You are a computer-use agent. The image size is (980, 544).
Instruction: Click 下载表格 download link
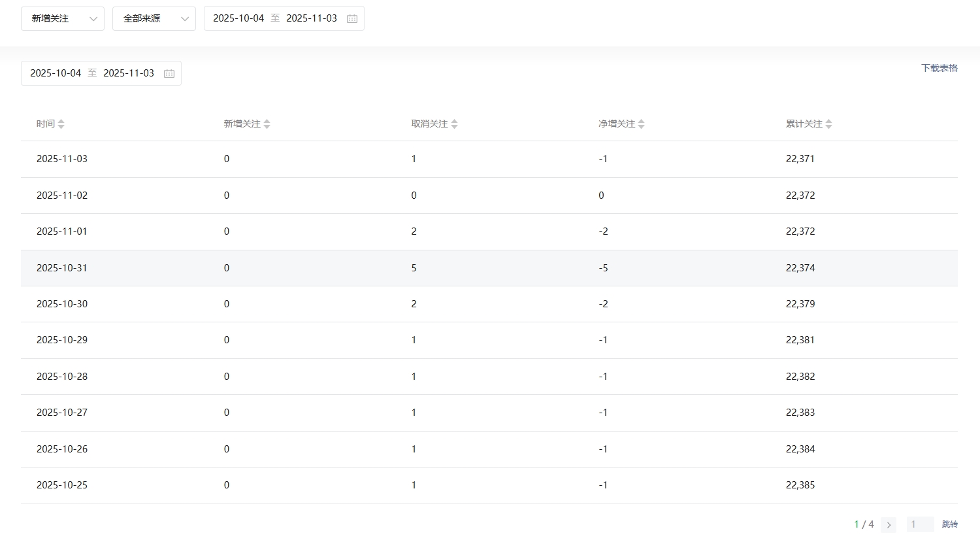pos(939,68)
